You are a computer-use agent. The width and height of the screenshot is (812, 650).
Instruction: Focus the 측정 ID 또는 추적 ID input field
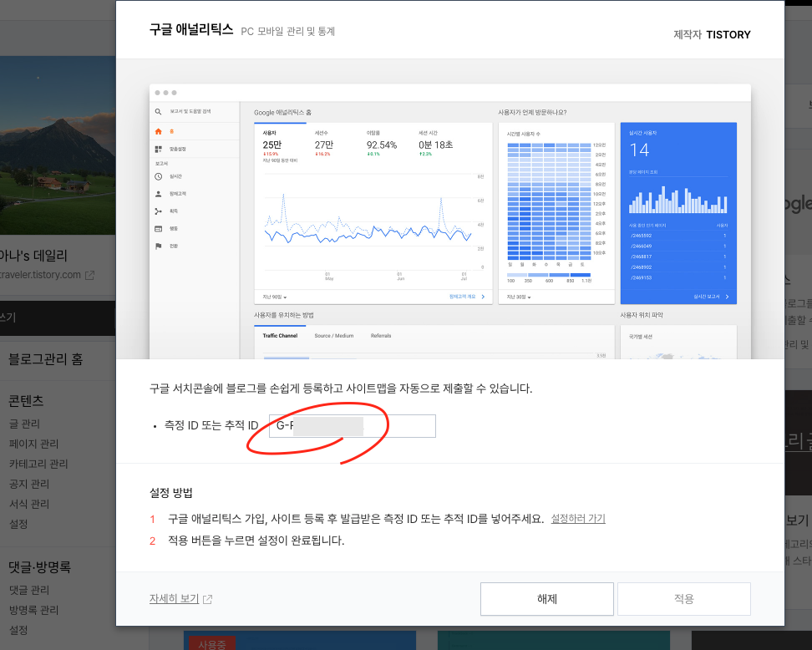pos(353,426)
